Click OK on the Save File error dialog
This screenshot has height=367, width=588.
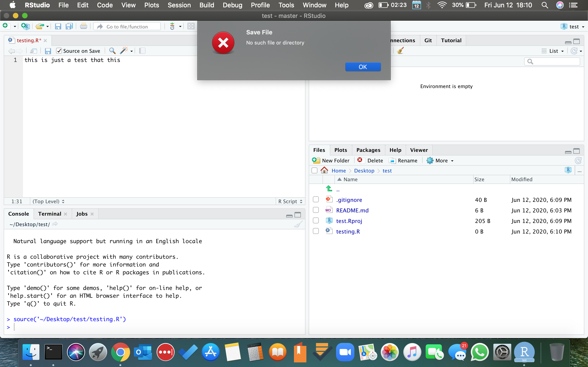(362, 67)
